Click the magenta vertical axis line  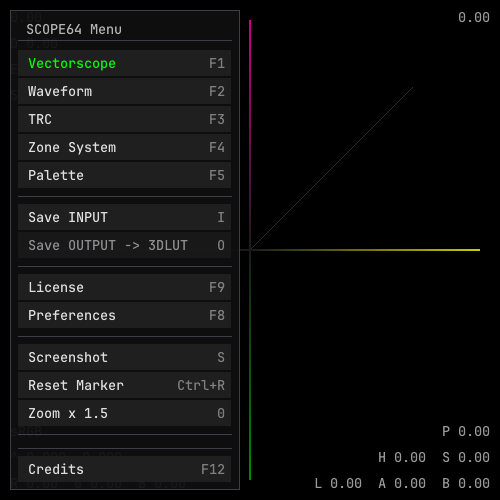pos(250,135)
